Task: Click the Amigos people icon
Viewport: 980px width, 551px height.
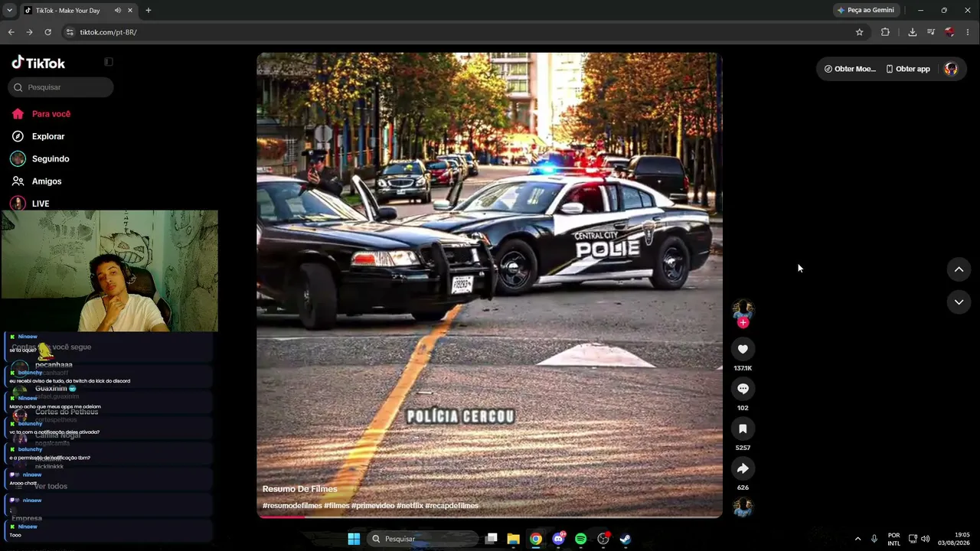Action: [x=18, y=181]
